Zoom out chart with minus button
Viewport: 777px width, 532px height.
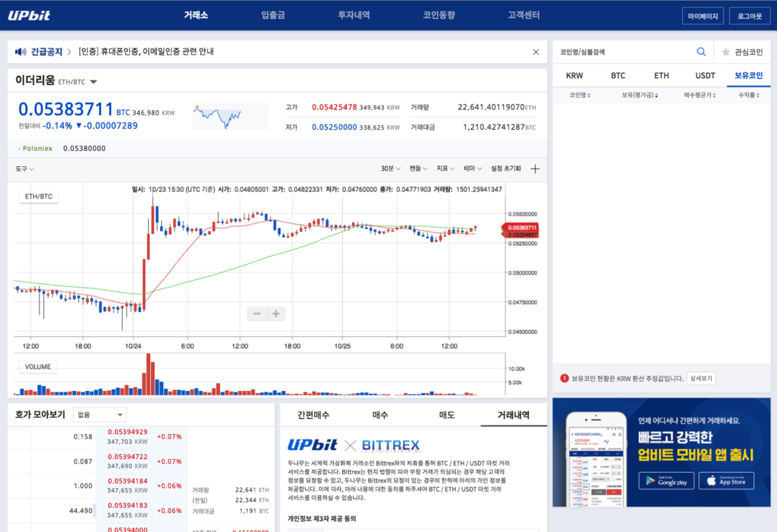[256, 314]
